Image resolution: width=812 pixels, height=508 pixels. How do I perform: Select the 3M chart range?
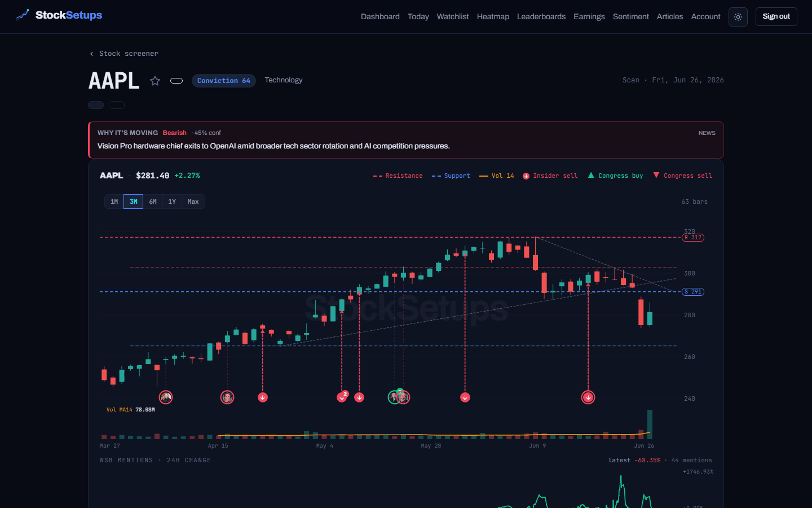tap(134, 202)
